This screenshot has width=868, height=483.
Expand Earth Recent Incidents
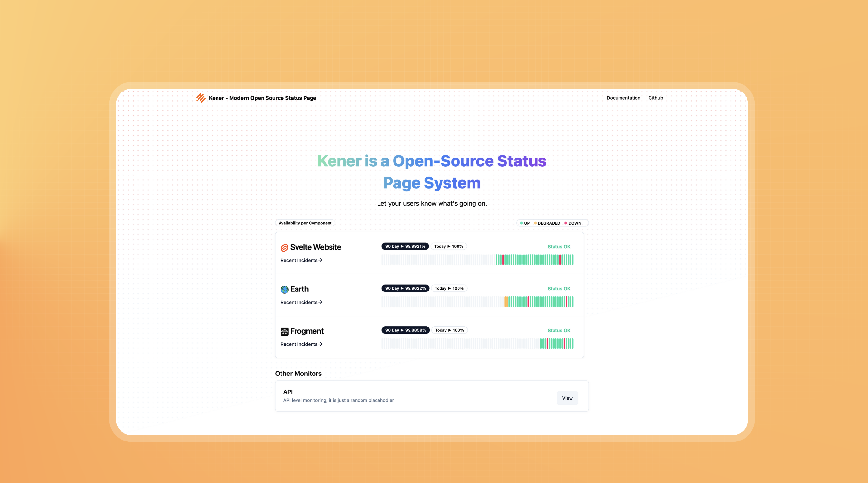[x=299, y=302]
